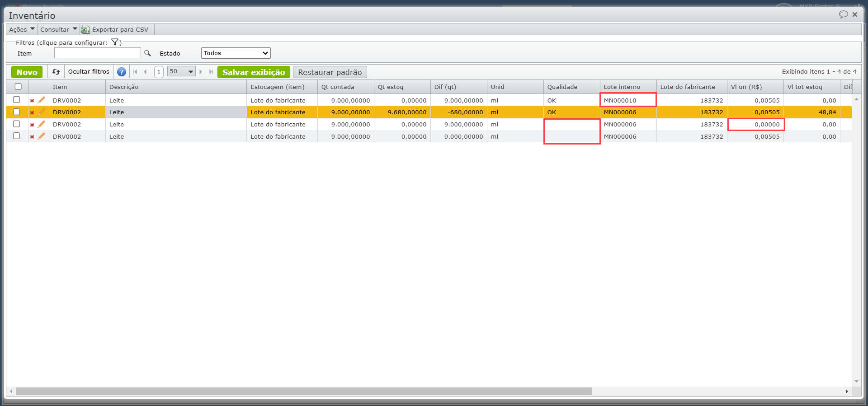Edit the third row using pencil icon
Image resolution: width=868 pixels, height=406 pixels.
pyautogui.click(x=42, y=124)
